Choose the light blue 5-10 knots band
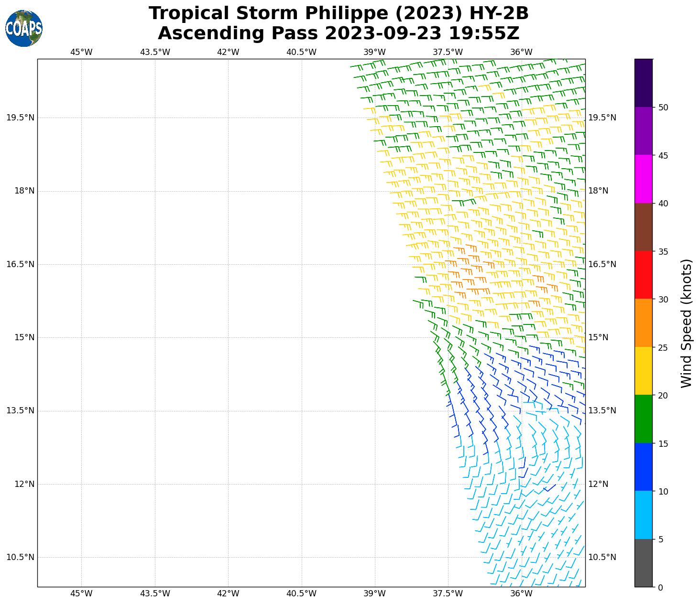700x604 pixels. (x=643, y=515)
